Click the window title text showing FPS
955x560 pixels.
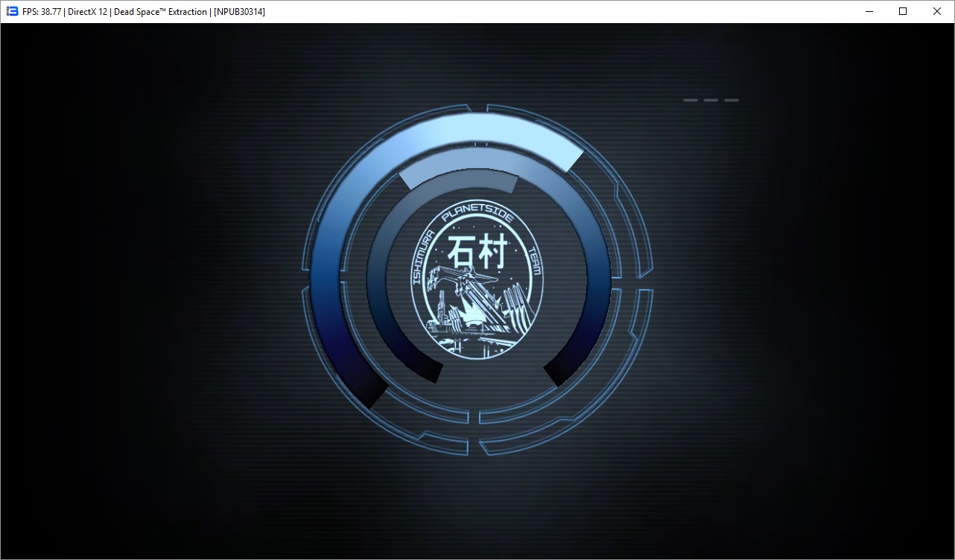coord(144,12)
